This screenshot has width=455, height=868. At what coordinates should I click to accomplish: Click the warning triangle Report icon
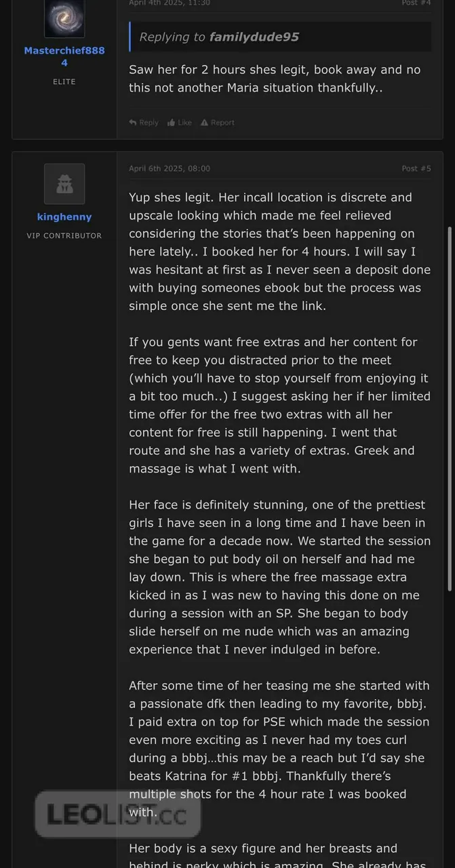[x=204, y=123]
